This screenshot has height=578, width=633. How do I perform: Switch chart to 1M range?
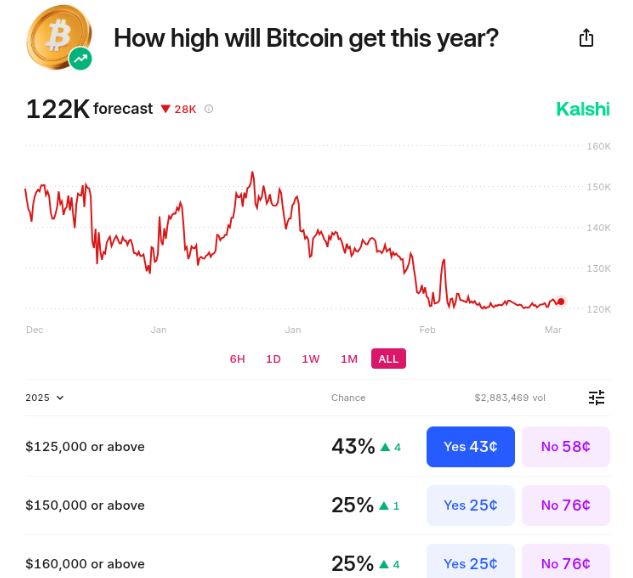click(349, 359)
